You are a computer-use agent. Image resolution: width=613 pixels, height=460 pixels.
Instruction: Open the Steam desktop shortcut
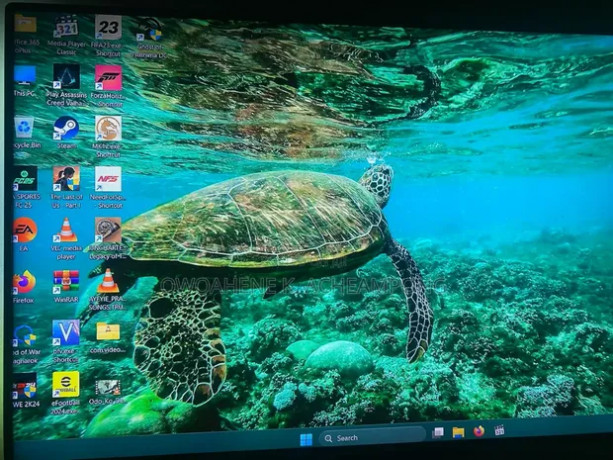66,128
